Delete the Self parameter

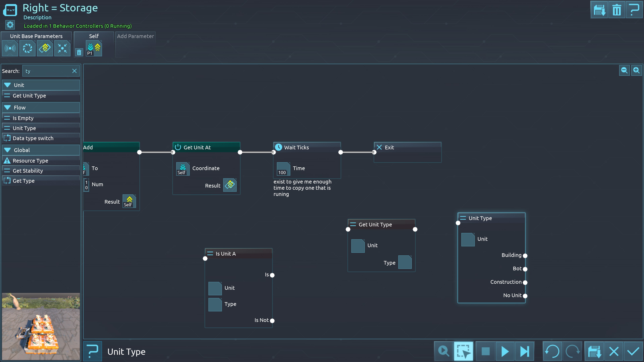79,52
